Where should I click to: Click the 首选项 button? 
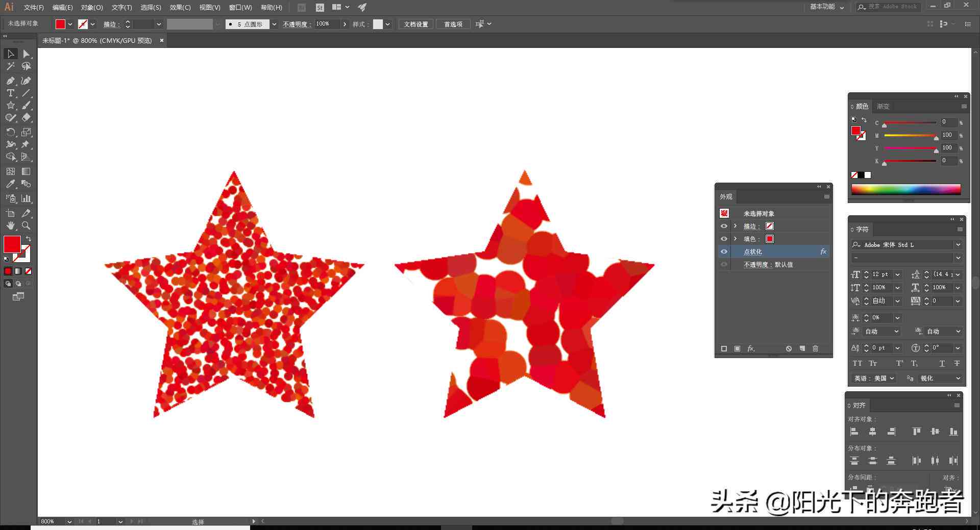[x=453, y=24]
